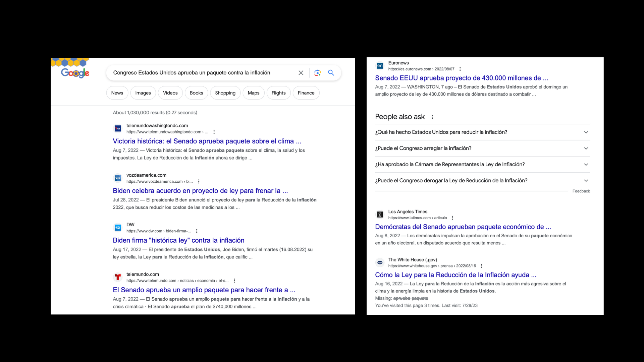Open three-dot menu for White House result
The width and height of the screenshot is (644, 362).
(481, 266)
